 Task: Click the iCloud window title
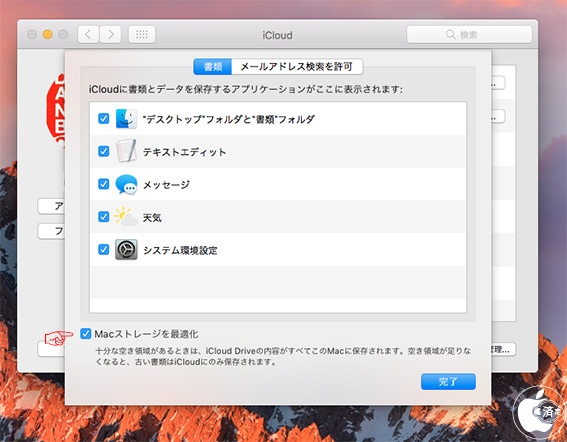tap(277, 35)
